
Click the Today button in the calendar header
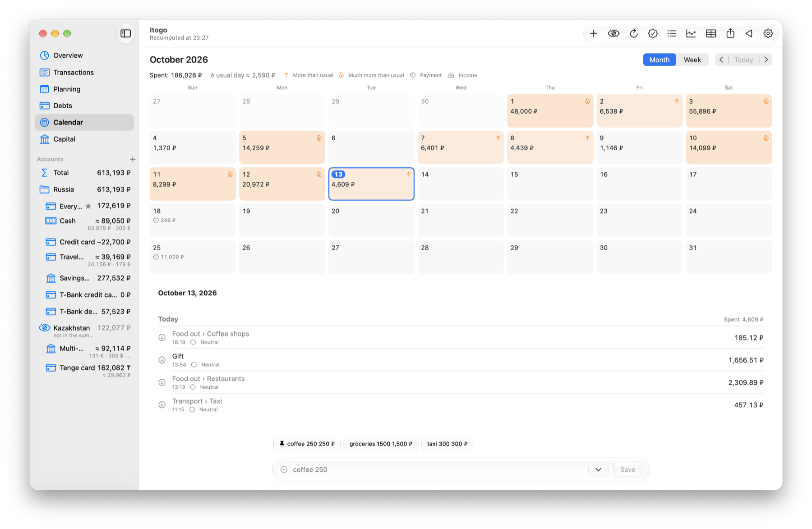(743, 60)
